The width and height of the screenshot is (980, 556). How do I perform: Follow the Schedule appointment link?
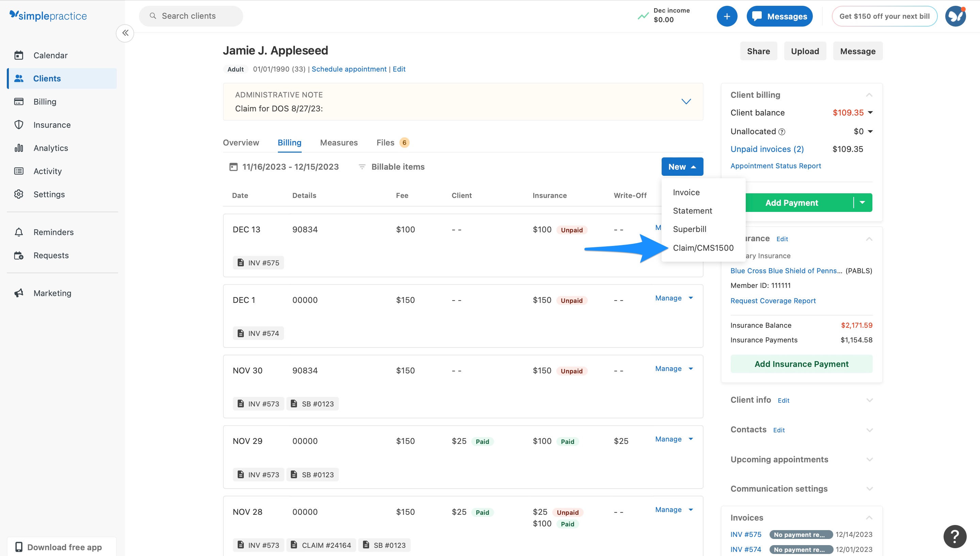pos(349,69)
